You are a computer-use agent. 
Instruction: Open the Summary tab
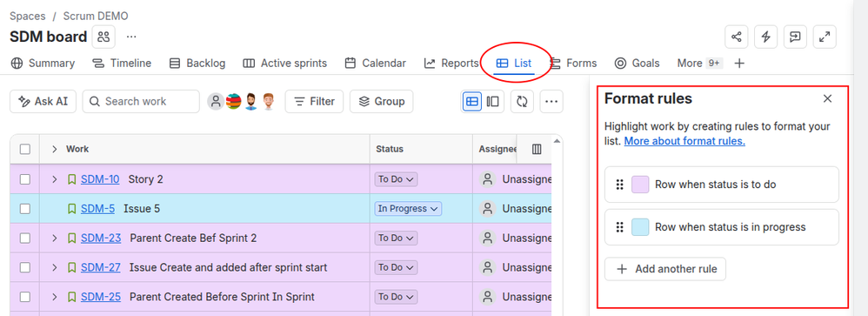click(43, 64)
